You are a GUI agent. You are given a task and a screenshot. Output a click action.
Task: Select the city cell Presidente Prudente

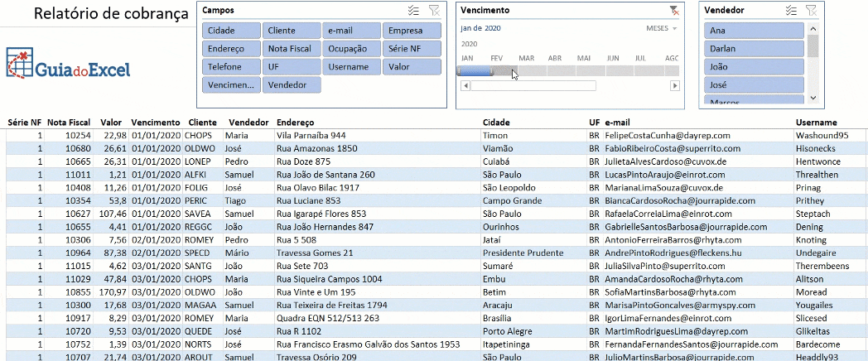(535, 253)
